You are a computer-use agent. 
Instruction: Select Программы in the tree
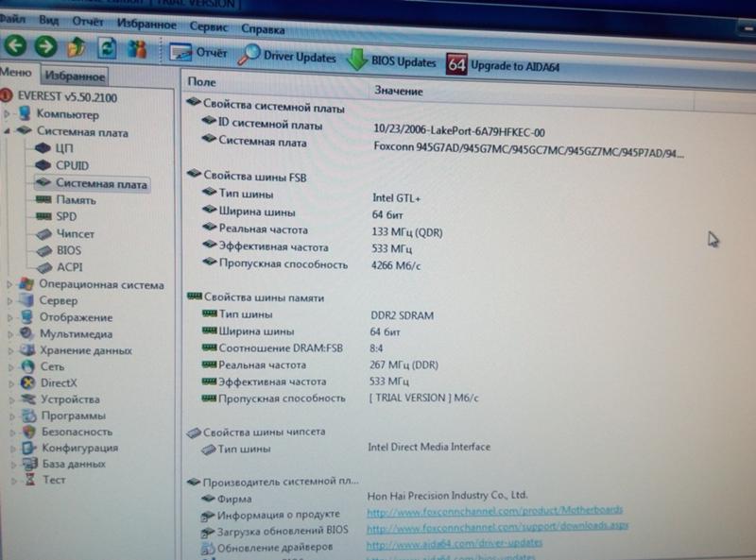point(74,416)
